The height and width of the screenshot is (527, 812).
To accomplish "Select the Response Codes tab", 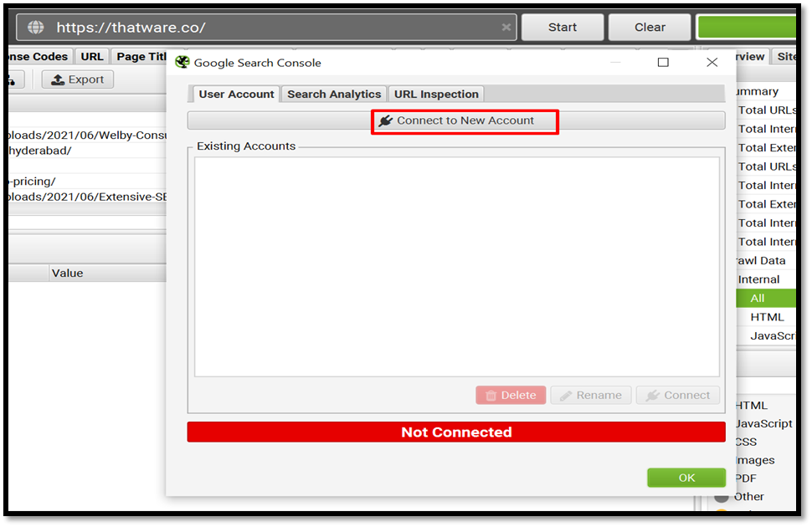I will point(39,56).
